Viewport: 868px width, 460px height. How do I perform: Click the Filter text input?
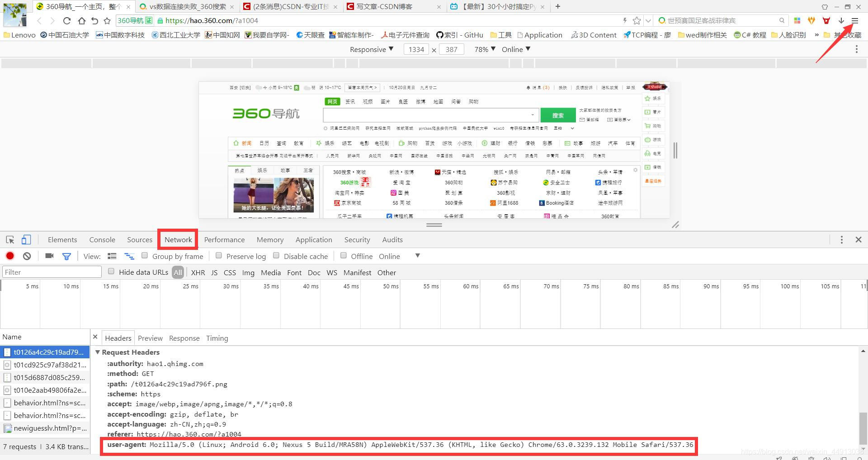click(x=52, y=272)
